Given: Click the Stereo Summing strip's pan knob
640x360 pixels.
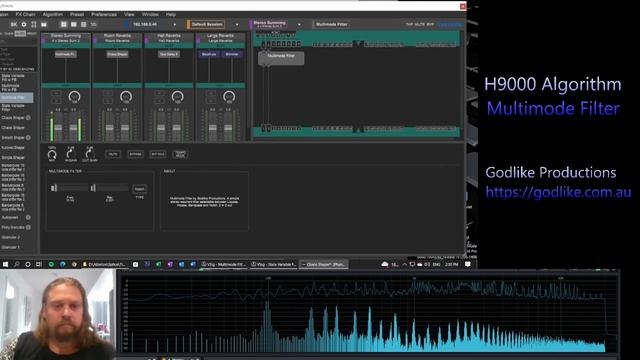Looking at the screenshot, I should tap(74, 97).
